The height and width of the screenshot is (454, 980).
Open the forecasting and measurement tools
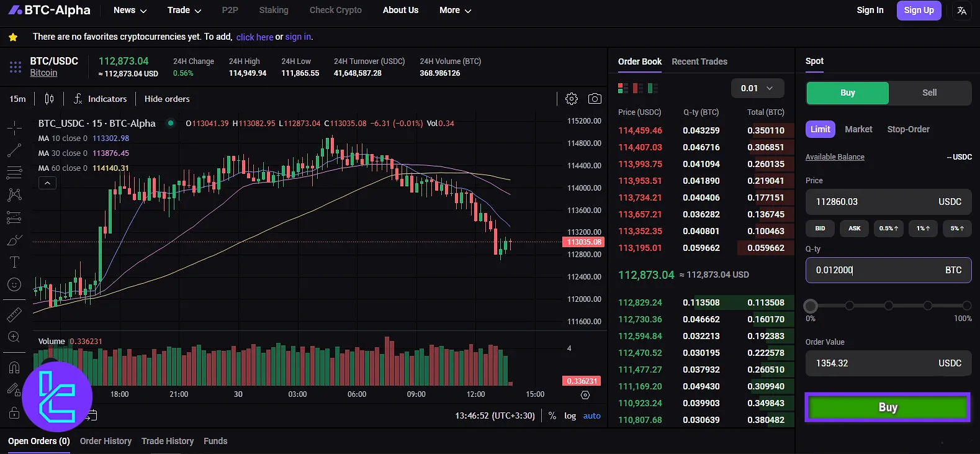[14, 217]
